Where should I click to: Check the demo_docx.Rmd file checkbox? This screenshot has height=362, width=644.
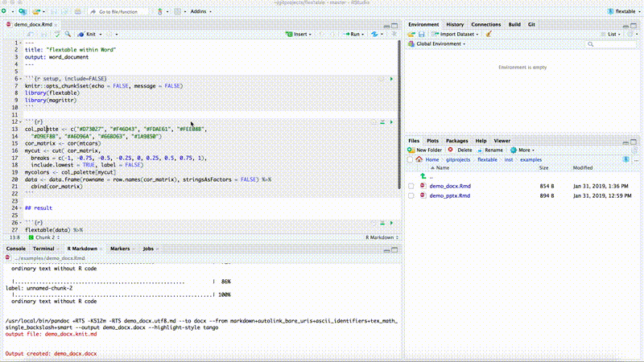tap(411, 186)
